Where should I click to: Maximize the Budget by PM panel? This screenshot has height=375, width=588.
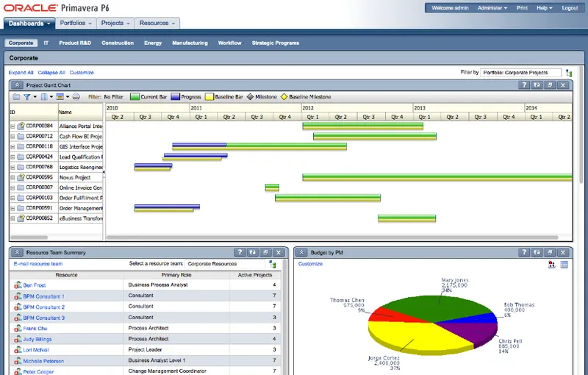[x=550, y=252]
